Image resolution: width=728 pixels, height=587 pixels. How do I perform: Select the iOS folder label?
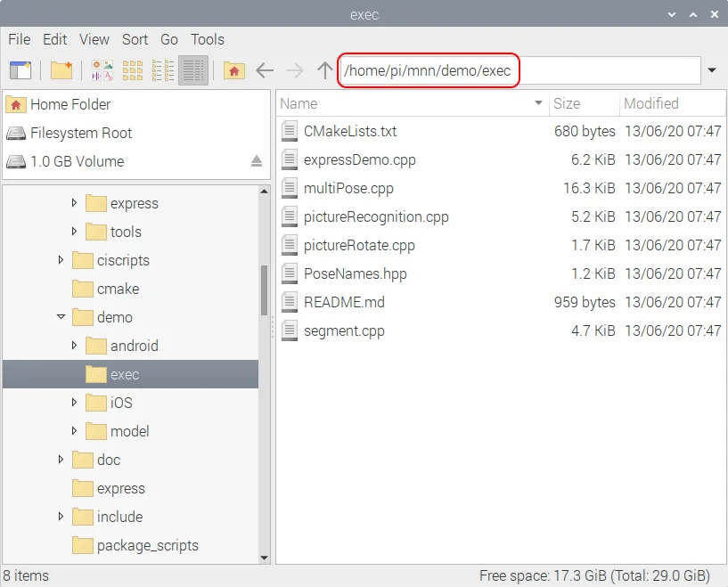pyautogui.click(x=121, y=403)
